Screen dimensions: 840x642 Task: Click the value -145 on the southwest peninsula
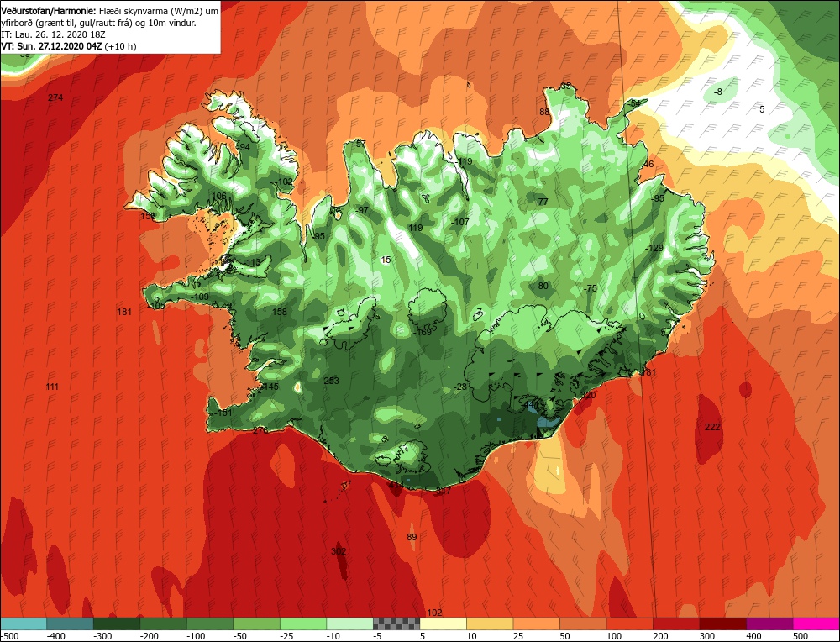click(x=270, y=387)
